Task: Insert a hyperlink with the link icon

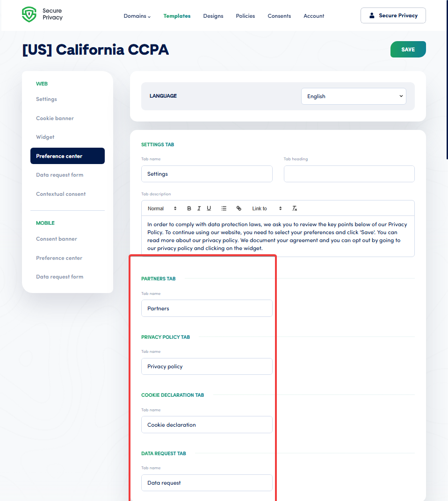Action: point(239,208)
